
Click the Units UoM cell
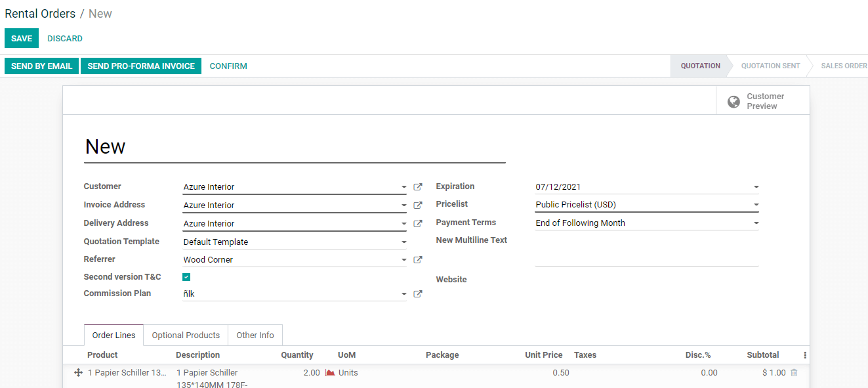pyautogui.click(x=348, y=373)
